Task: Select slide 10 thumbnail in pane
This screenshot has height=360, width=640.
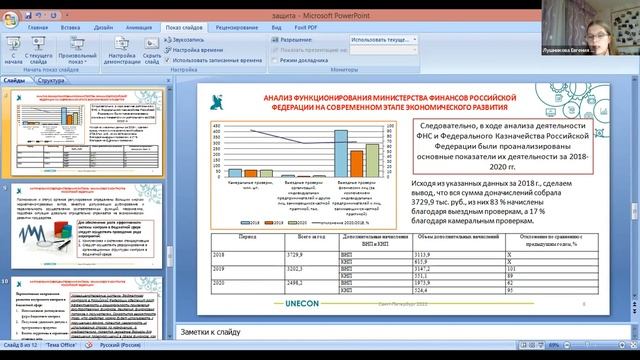Action: [x=87, y=308]
